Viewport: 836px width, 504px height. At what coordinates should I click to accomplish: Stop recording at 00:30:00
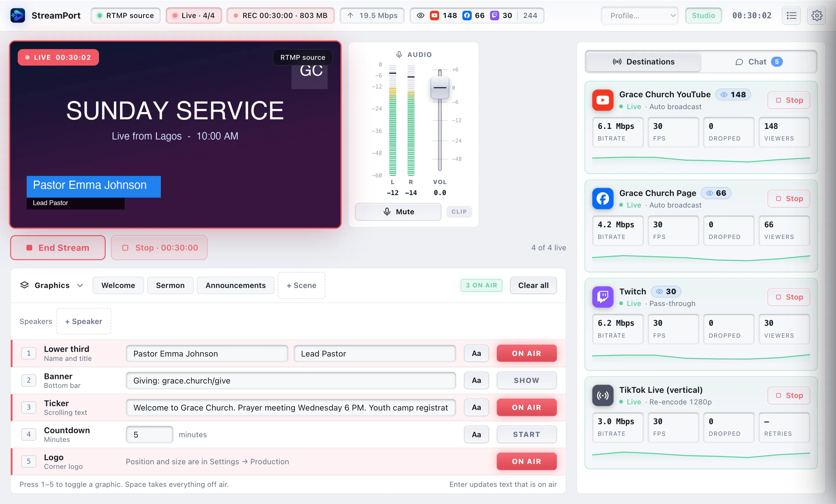159,248
